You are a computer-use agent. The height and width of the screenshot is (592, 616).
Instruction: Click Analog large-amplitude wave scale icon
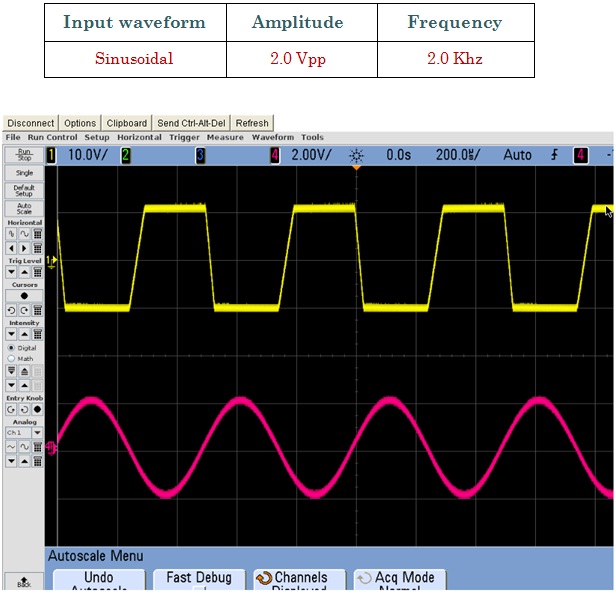(x=24, y=447)
